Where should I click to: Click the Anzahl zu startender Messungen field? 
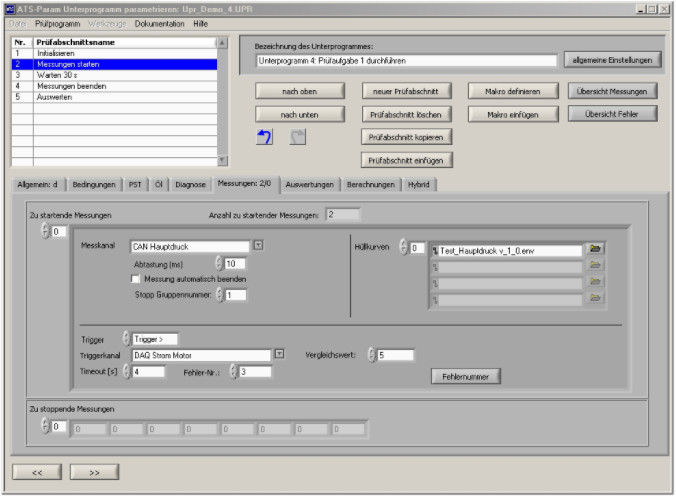(343, 214)
